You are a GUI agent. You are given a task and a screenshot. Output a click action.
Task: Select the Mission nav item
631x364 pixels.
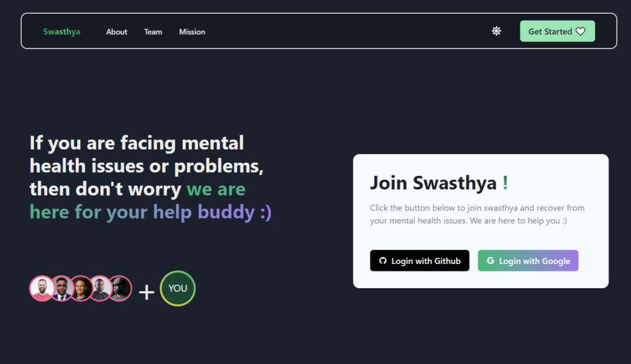tap(192, 32)
